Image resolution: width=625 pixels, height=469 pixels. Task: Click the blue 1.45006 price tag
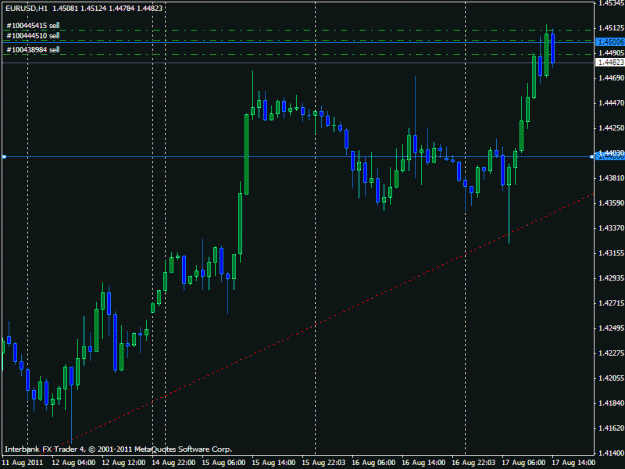610,42
